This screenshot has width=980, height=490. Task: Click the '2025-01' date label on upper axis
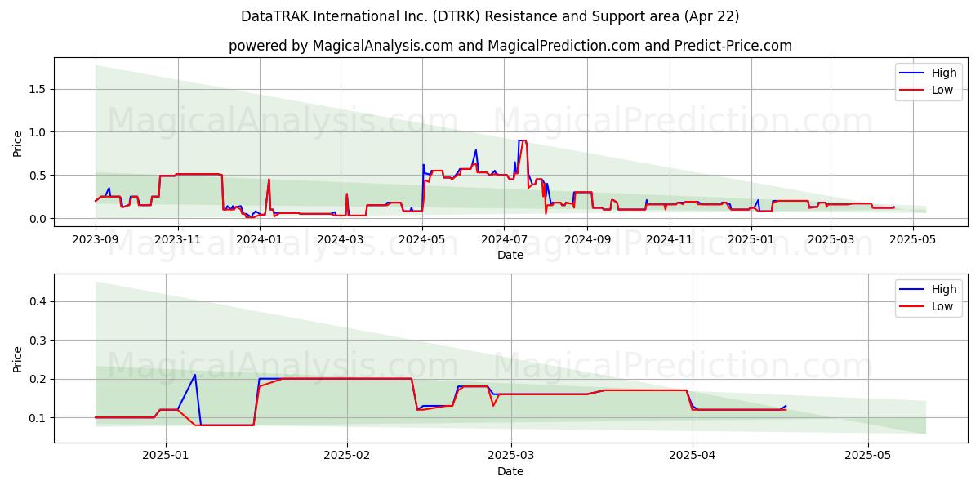(751, 240)
